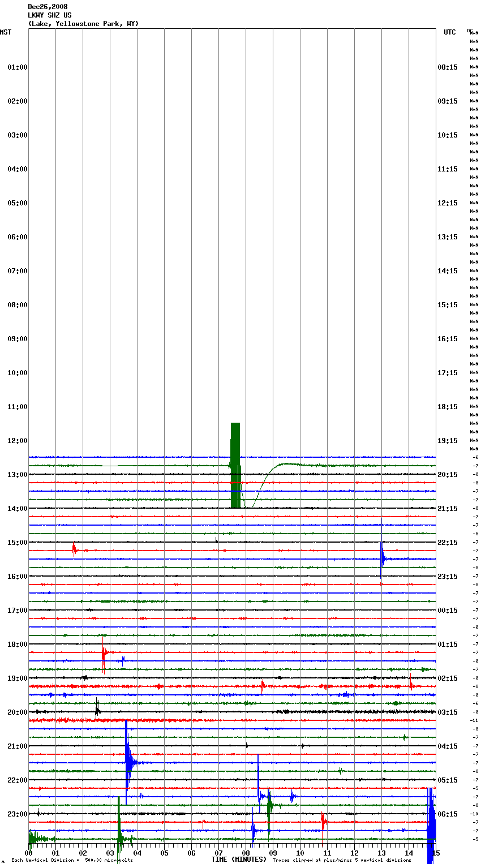Select the 23:15 UTC time label
Image resolution: width=481 pixels, height=868 pixels.
[448, 577]
